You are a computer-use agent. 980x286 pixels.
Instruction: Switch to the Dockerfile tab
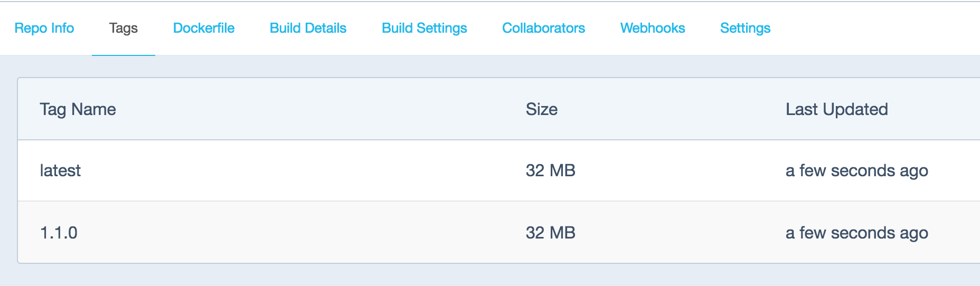pyautogui.click(x=204, y=28)
